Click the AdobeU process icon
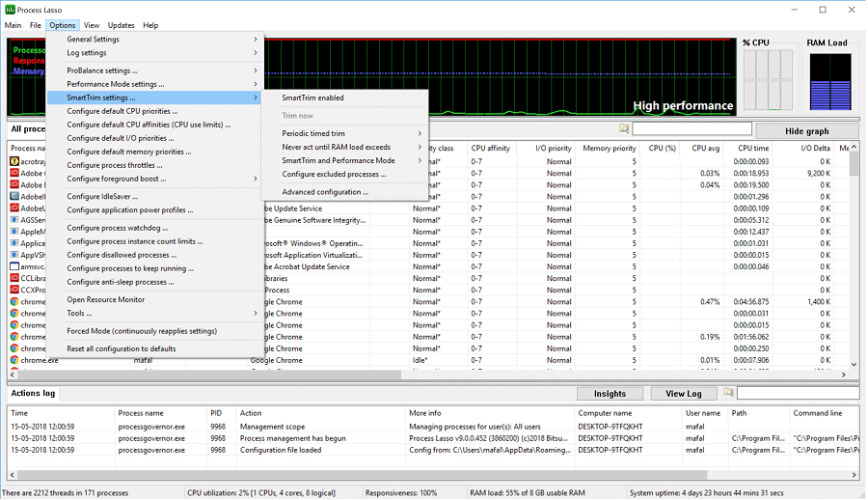The image size is (868, 500). [x=14, y=208]
